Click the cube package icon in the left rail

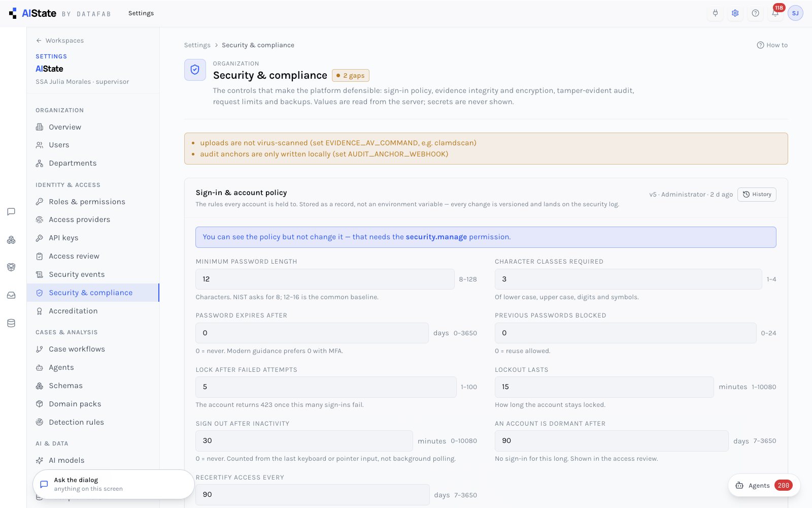(x=11, y=267)
